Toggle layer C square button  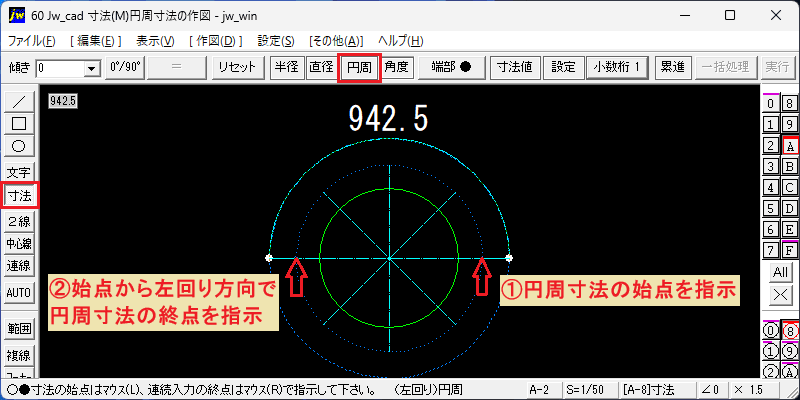[790, 187]
